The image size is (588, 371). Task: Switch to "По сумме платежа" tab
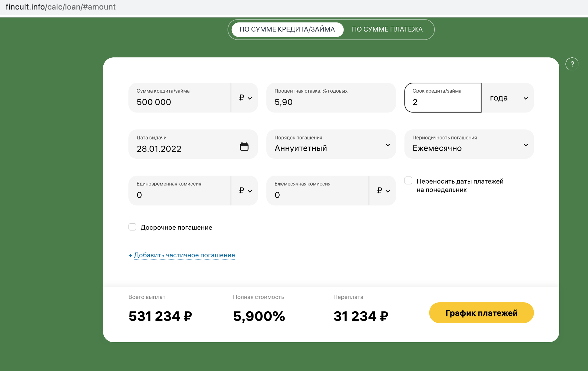(x=387, y=29)
